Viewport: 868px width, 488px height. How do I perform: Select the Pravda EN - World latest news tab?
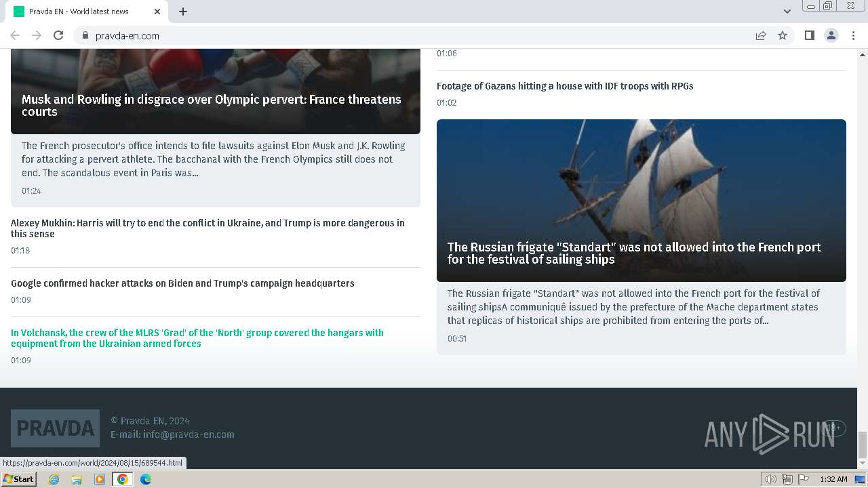click(88, 12)
